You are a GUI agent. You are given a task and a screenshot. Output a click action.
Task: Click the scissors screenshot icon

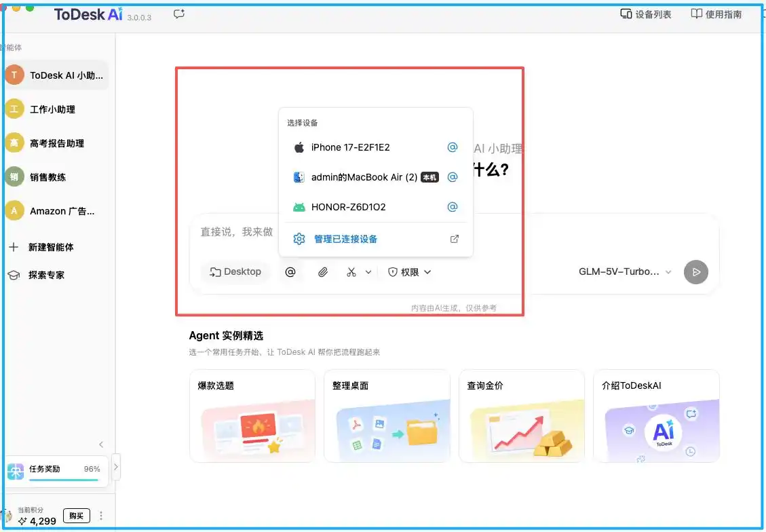(x=351, y=272)
